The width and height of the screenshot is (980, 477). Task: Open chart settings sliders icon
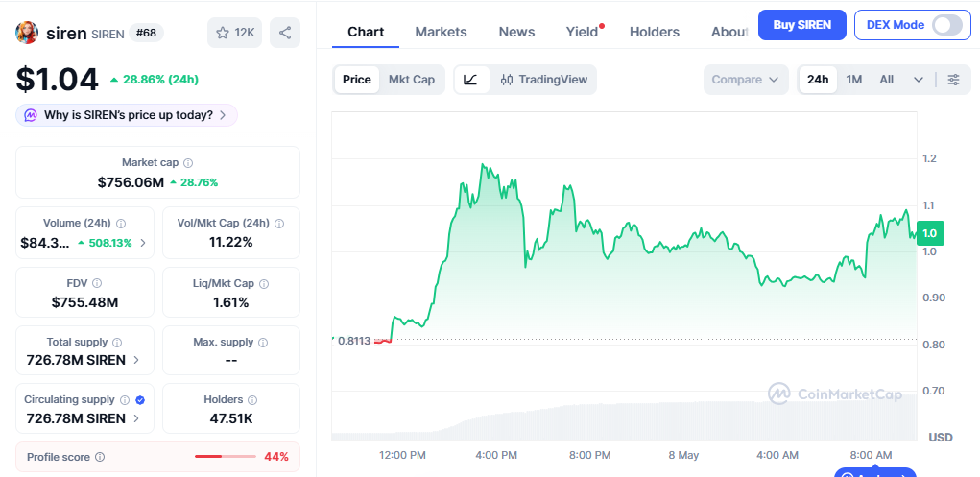point(953,80)
